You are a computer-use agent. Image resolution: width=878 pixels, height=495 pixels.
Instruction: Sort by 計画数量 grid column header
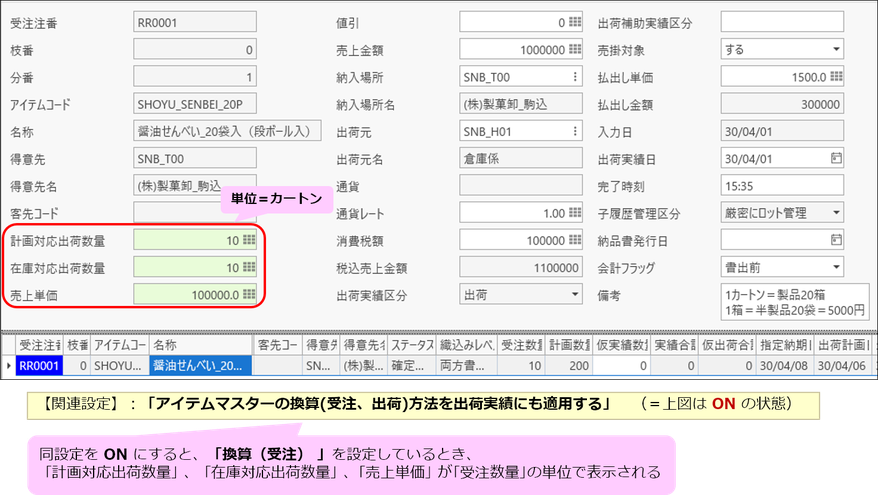(x=568, y=345)
